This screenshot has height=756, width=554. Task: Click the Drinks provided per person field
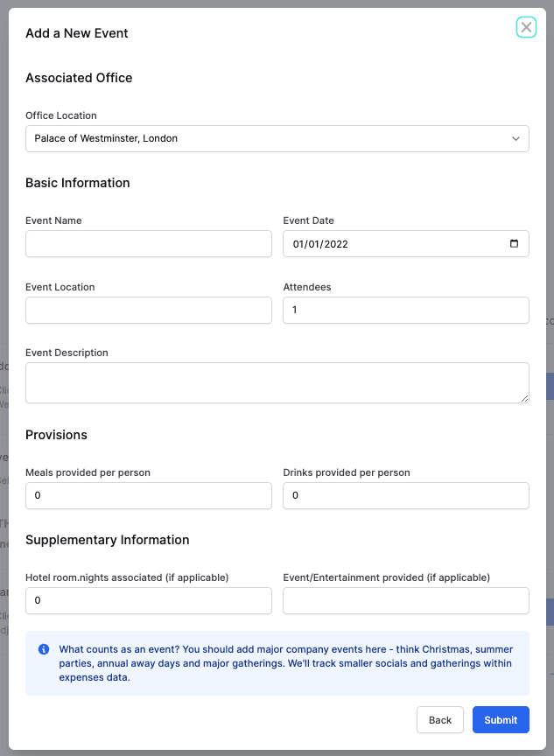point(406,495)
